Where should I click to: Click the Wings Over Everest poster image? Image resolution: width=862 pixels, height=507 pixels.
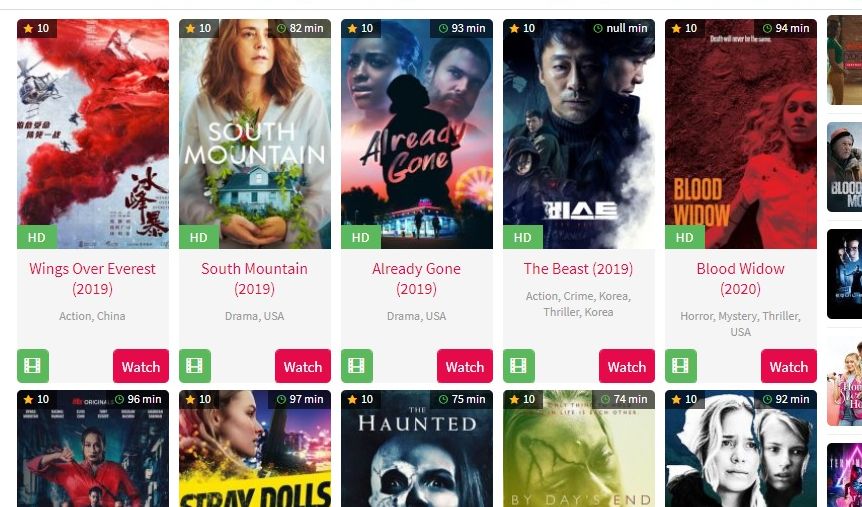pyautogui.click(x=93, y=134)
